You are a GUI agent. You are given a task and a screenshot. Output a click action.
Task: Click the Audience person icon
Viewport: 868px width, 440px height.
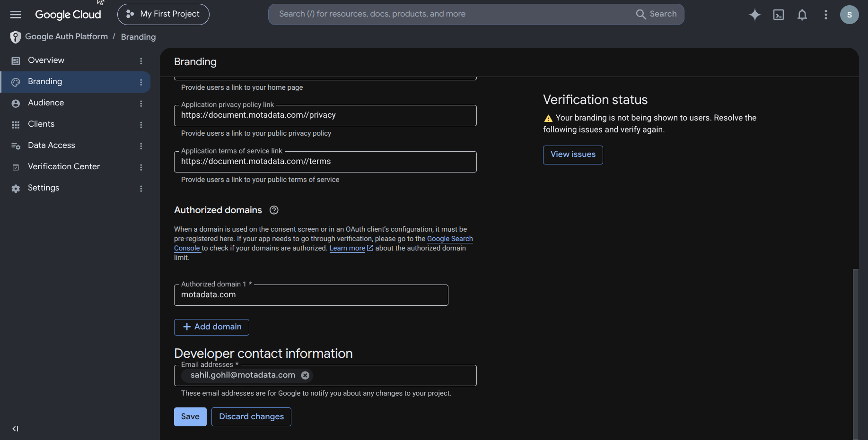(x=16, y=103)
